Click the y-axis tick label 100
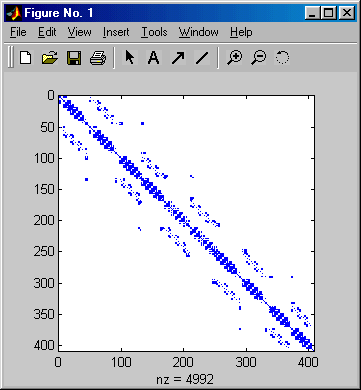 (x=44, y=159)
